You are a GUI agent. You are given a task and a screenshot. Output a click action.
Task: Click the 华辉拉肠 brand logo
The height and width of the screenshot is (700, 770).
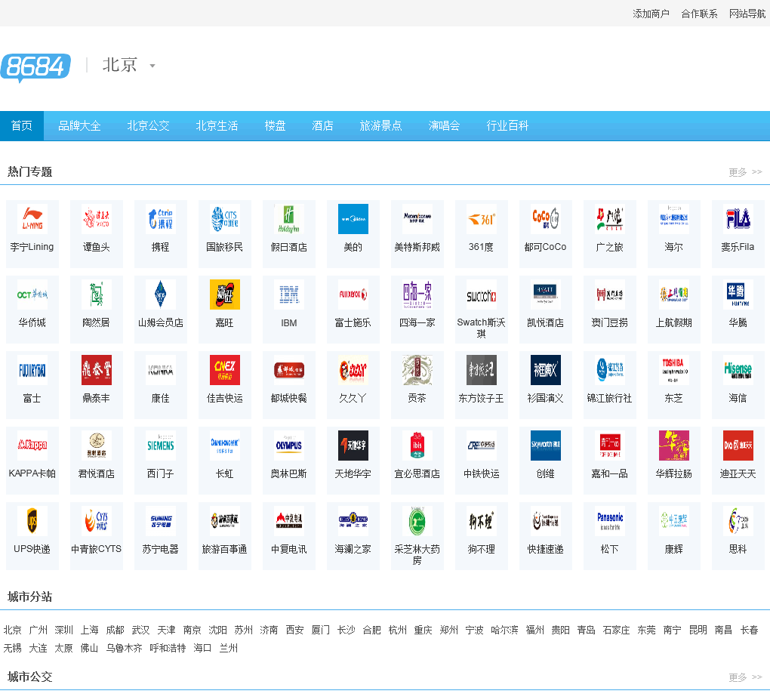(x=673, y=446)
